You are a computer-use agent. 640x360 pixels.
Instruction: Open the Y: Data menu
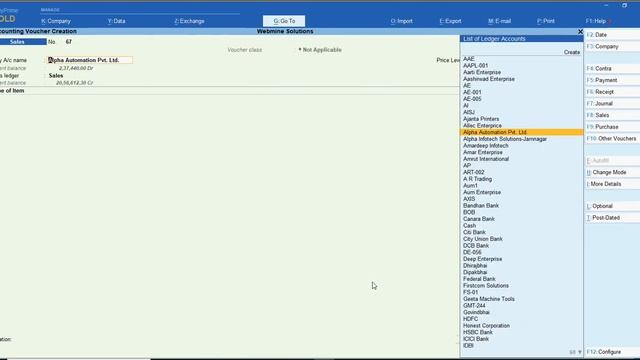tap(116, 21)
